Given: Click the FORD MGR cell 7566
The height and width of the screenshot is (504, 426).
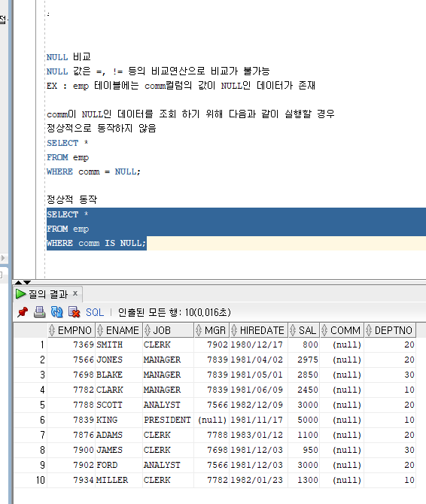Looking at the screenshot, I should (x=211, y=465).
